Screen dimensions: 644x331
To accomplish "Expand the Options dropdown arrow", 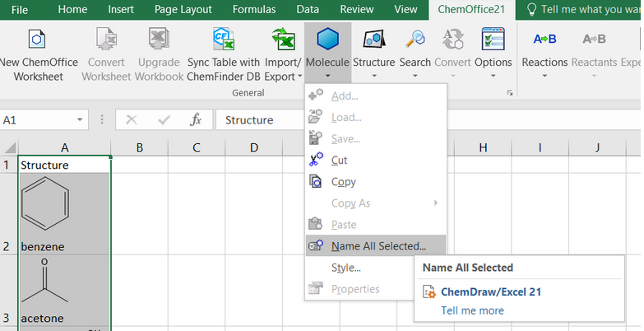I will pyautogui.click(x=493, y=76).
